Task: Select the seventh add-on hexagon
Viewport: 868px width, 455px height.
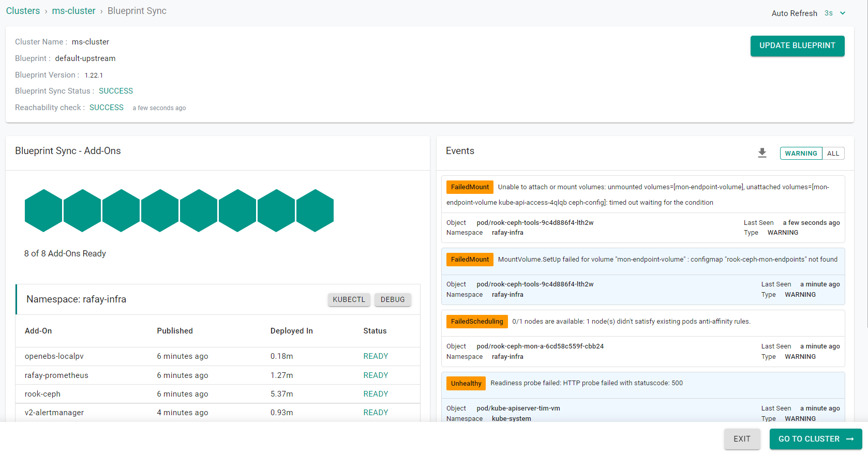Action: coord(276,210)
